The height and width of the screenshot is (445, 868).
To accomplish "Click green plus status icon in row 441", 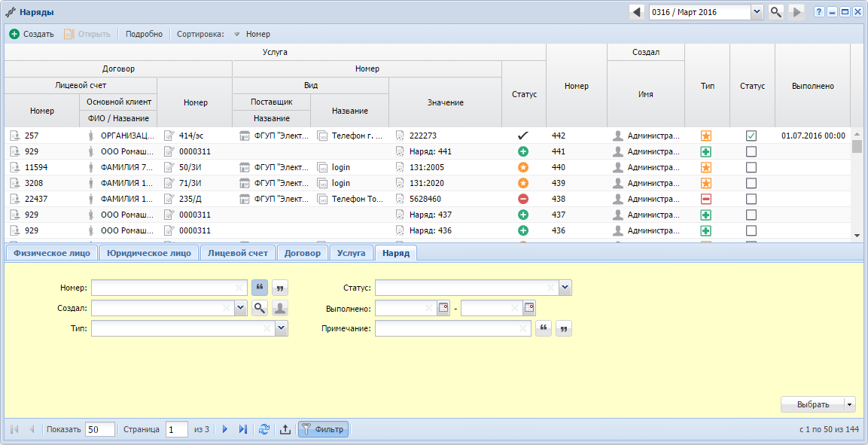I will (x=522, y=151).
